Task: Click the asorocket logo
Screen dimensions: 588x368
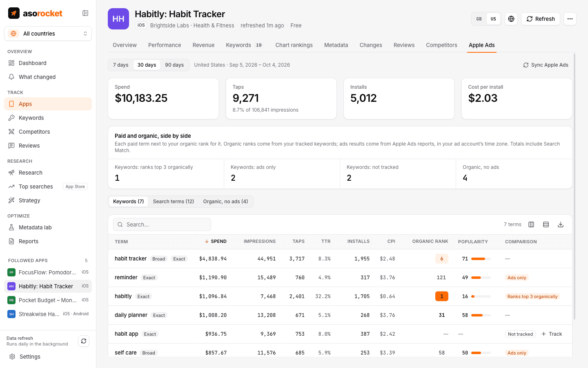Action: tap(35, 13)
